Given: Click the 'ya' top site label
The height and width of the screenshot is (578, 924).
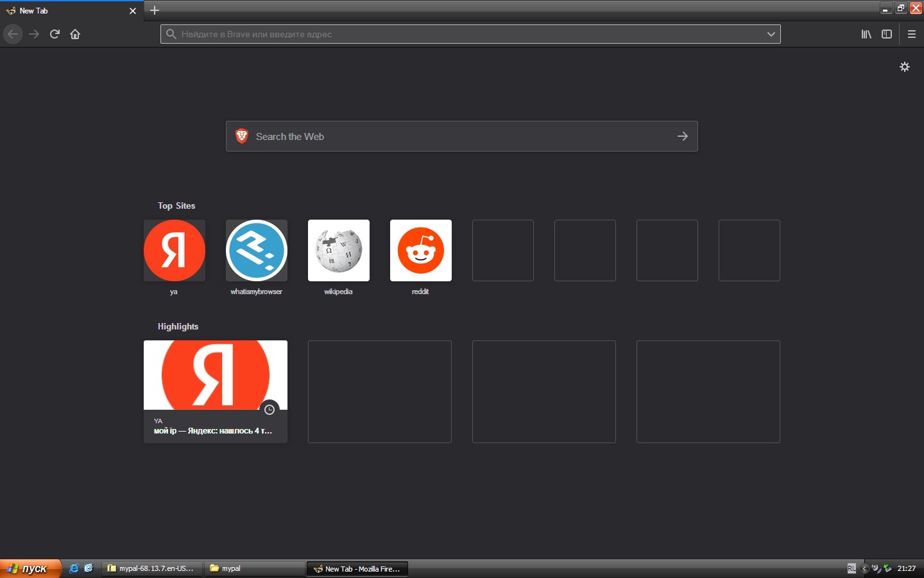Looking at the screenshot, I should (x=173, y=292).
